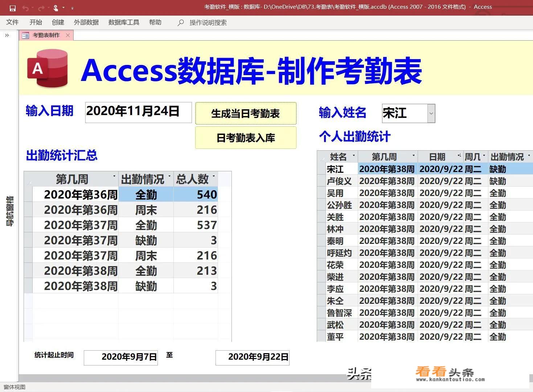Click the 柴进 name cell
533x392 pixels.
click(x=342, y=277)
